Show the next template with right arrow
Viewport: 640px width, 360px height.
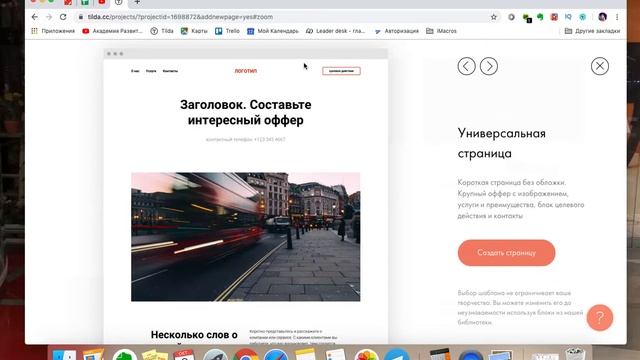489,66
